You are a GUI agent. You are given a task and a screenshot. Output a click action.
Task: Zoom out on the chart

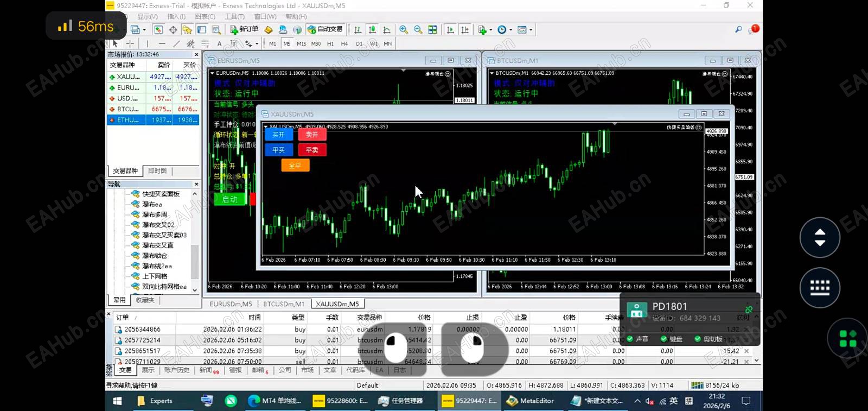click(x=418, y=29)
